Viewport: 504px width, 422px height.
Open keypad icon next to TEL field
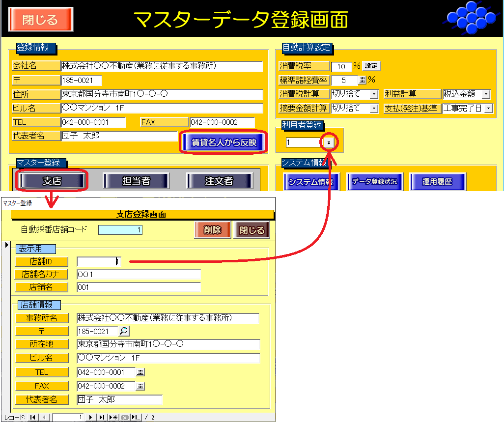pyautogui.click(x=140, y=372)
